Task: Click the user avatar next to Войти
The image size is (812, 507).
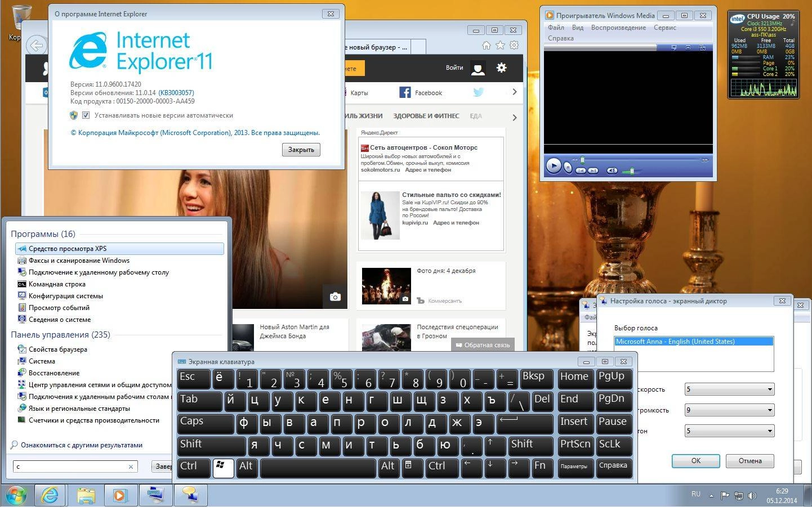Action: click(x=478, y=68)
